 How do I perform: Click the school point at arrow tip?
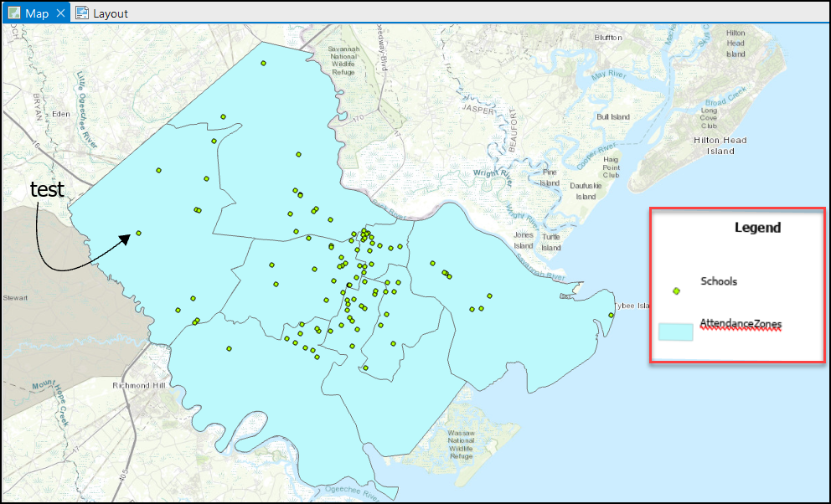point(139,234)
